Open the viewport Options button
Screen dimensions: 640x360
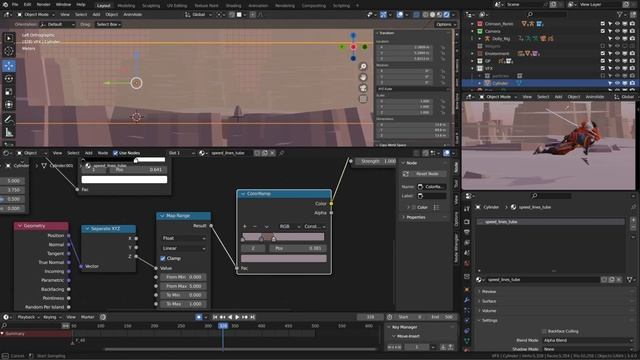pyautogui.click(x=445, y=24)
